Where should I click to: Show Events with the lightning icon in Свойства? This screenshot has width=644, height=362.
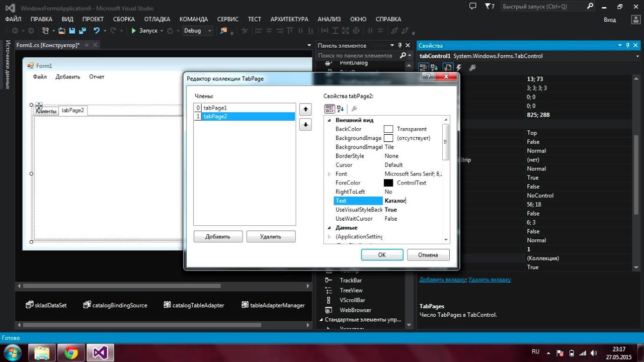(x=459, y=67)
